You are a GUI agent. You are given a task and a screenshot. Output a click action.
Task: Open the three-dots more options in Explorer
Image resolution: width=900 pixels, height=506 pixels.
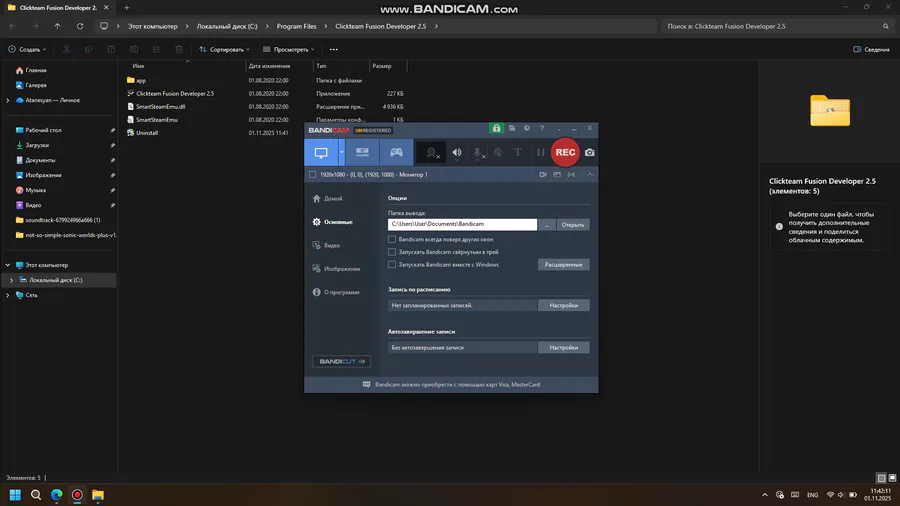coord(333,49)
